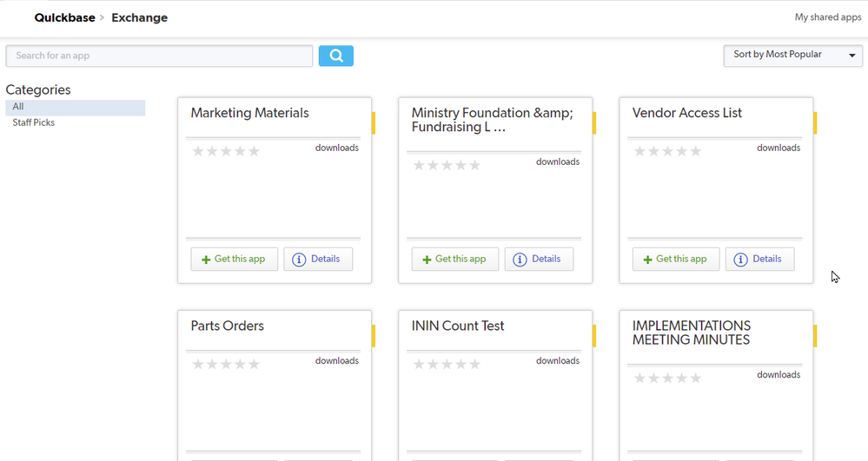Go to Quickbase in the breadcrumb
The height and width of the screenshot is (461, 868).
point(65,17)
